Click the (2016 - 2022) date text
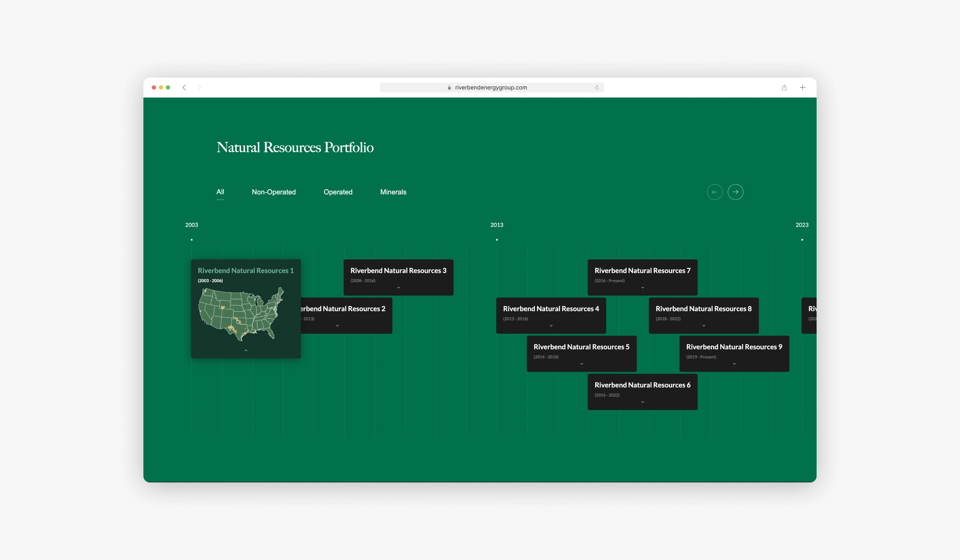The image size is (960, 560). pyautogui.click(x=607, y=395)
